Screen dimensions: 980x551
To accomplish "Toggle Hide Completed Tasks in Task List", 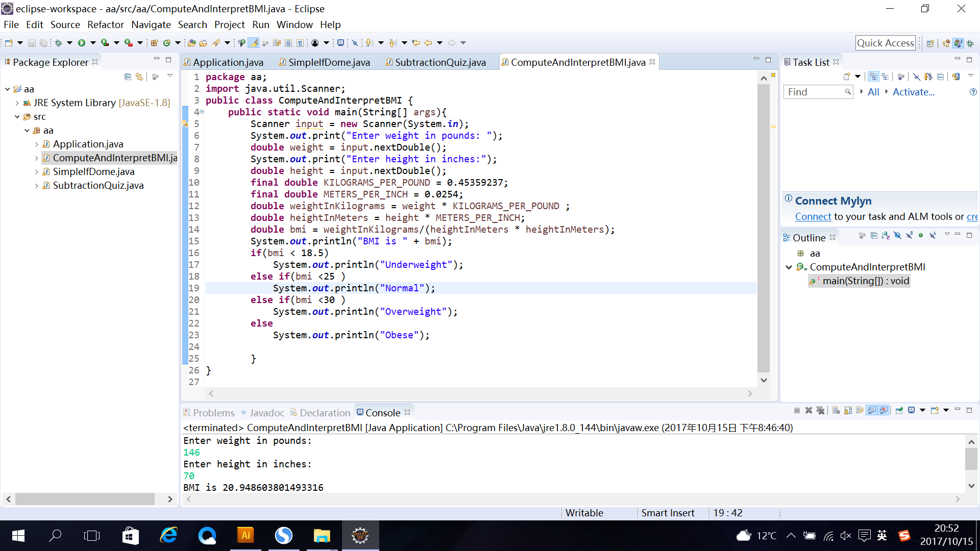I will coord(917,77).
